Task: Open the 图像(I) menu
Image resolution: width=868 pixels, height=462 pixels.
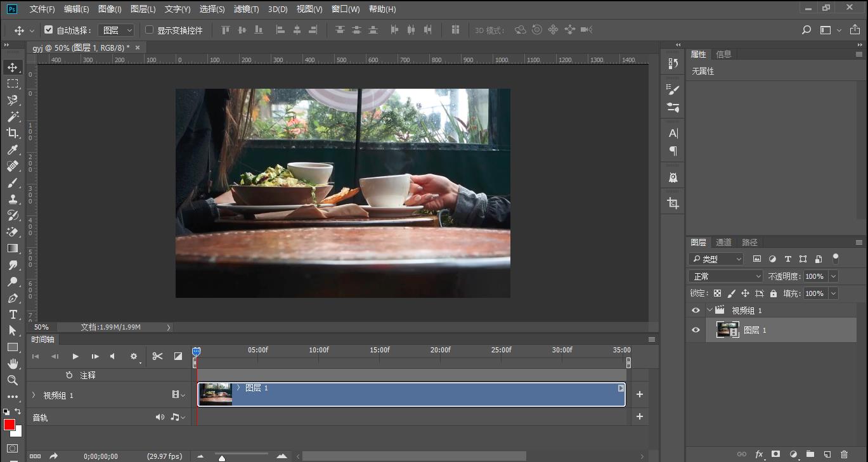Action: click(110, 10)
